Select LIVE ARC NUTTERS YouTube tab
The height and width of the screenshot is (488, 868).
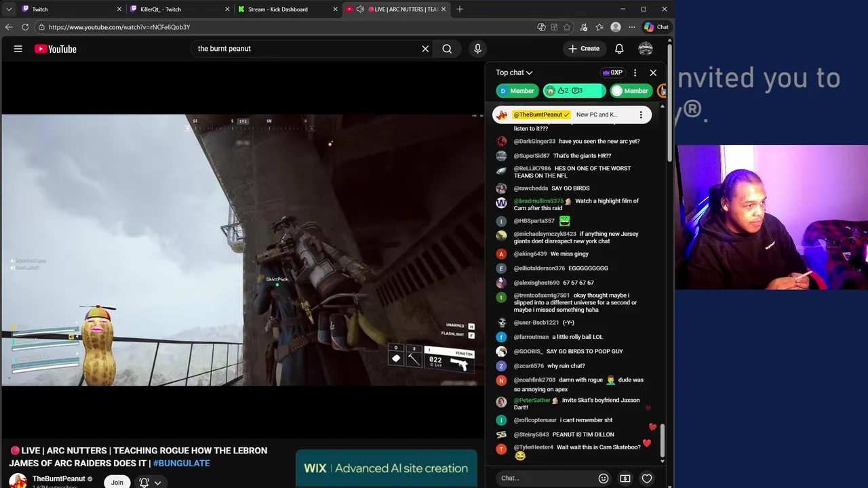point(397,9)
